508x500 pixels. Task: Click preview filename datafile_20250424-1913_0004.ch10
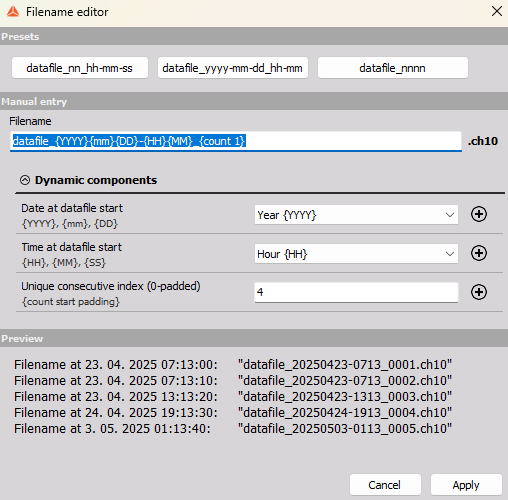click(345, 412)
